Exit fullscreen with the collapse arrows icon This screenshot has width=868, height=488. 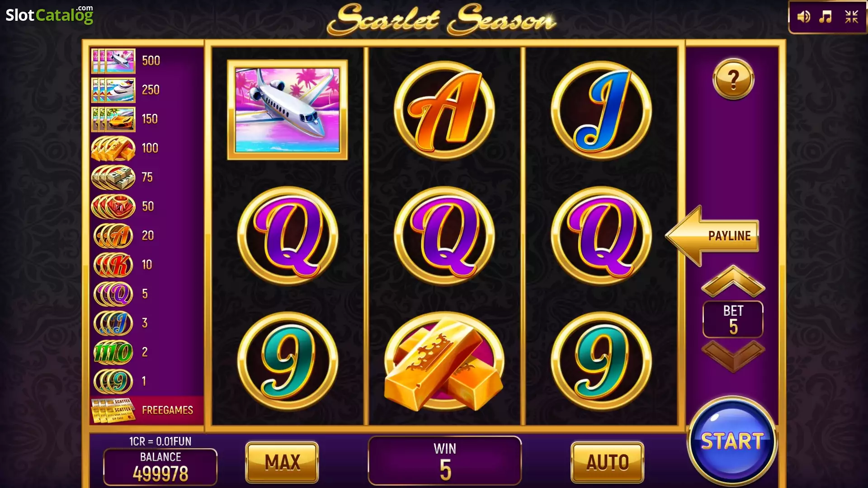(x=851, y=17)
